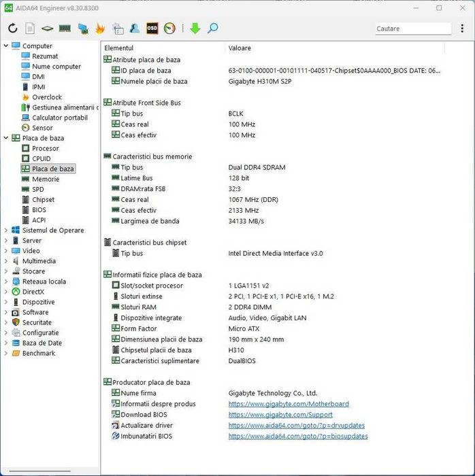Viewport: 475px width, 476px height.
Task: Select Baza de Date tree item
Action: [x=42, y=343]
